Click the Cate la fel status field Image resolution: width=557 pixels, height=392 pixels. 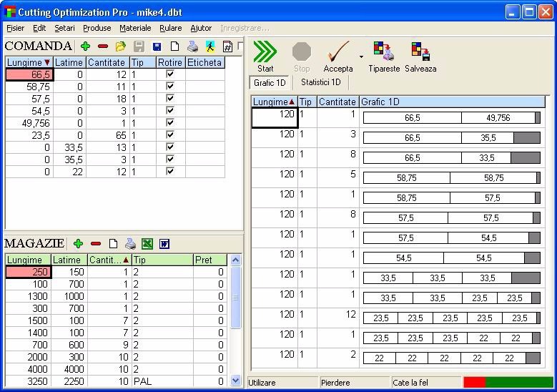(426, 383)
